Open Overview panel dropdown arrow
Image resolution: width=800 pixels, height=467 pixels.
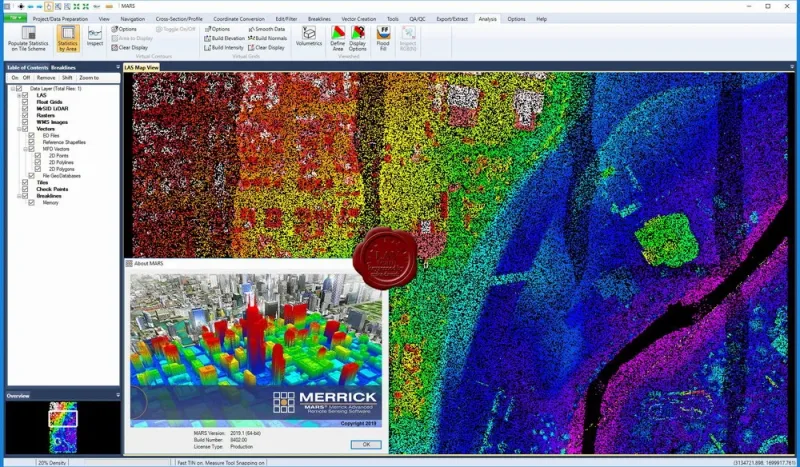point(118,395)
